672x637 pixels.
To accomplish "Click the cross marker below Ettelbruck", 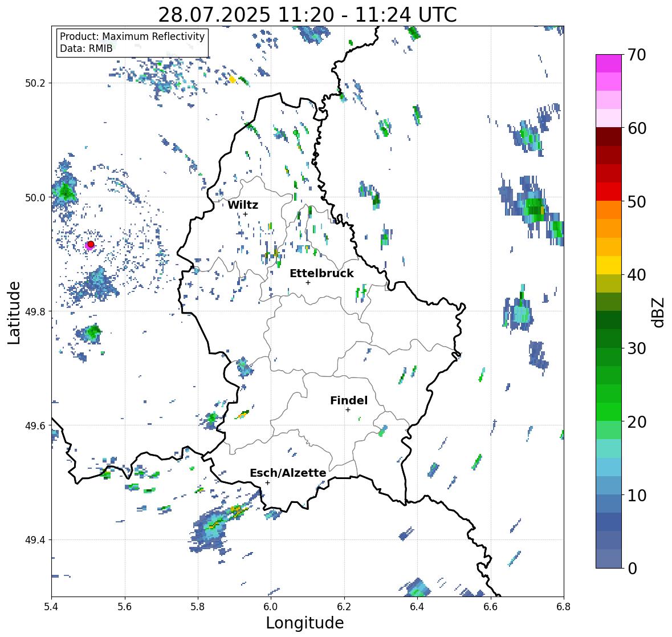I will (308, 282).
